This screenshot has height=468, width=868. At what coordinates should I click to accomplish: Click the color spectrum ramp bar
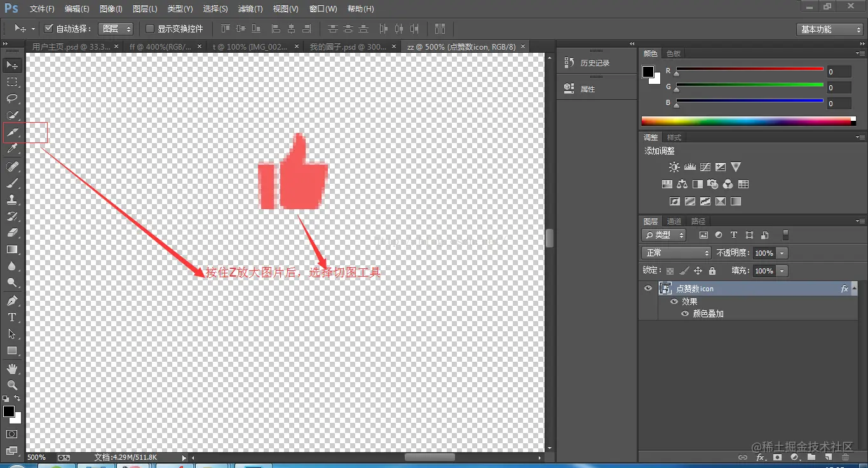(x=749, y=121)
